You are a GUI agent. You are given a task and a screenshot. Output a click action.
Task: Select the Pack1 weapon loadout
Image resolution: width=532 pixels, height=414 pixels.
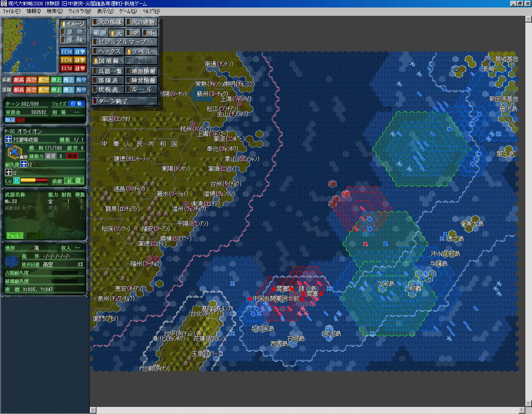pyautogui.click(x=15, y=236)
